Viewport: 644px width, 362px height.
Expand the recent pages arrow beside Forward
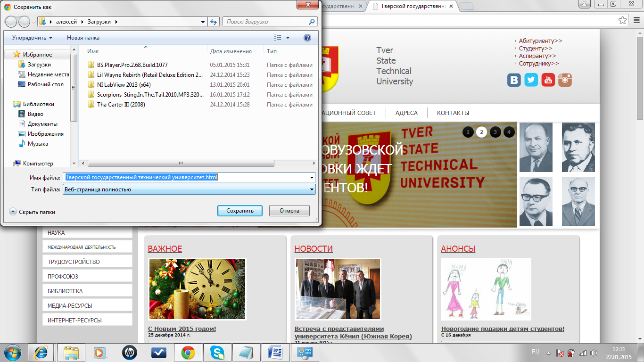(33, 22)
